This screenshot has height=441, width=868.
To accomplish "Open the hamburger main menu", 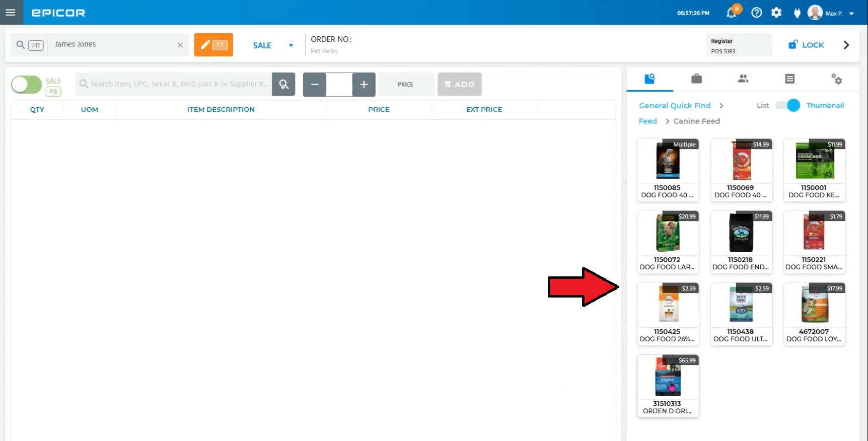I will pyautogui.click(x=11, y=13).
